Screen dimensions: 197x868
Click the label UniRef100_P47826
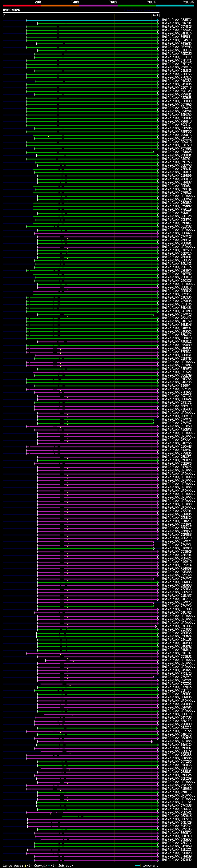pyautogui.click(x=177, y=467)
